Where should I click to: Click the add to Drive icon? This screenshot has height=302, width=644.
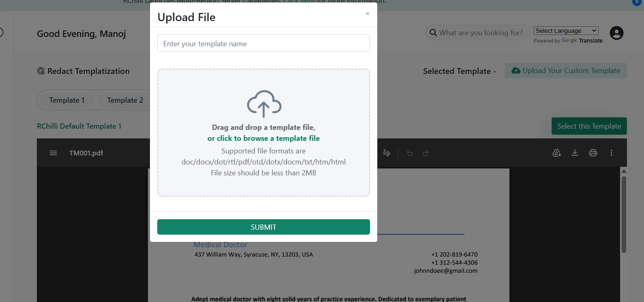(556, 153)
